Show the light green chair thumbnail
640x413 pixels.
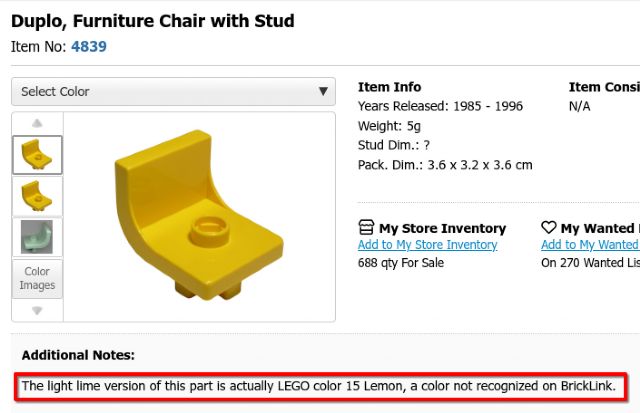click(37, 237)
